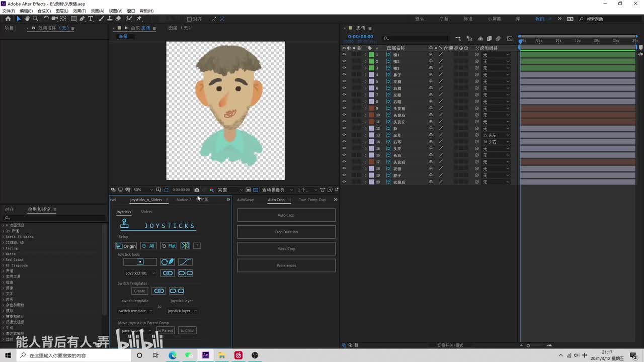Select the Pen tool
This screenshot has height=362, width=644.
coord(82,19)
